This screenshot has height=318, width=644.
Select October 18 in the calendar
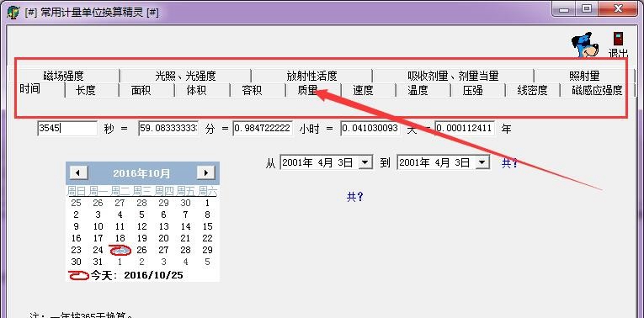(120, 238)
